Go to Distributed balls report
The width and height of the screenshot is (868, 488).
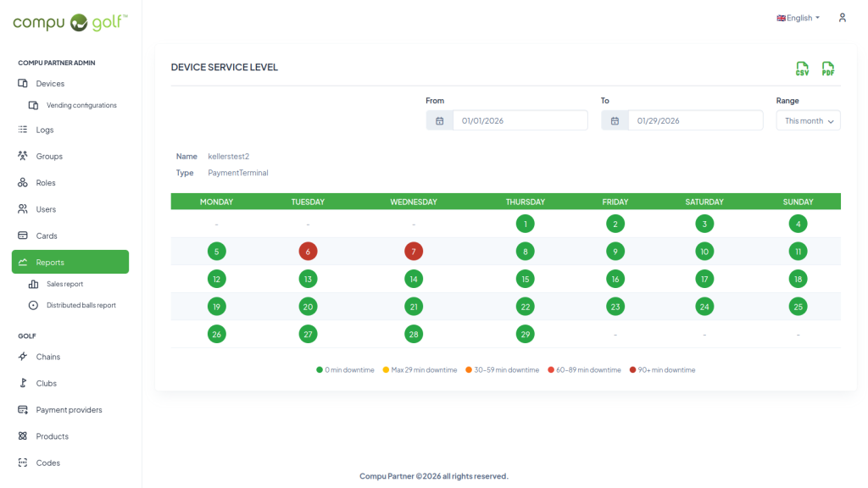(x=81, y=305)
